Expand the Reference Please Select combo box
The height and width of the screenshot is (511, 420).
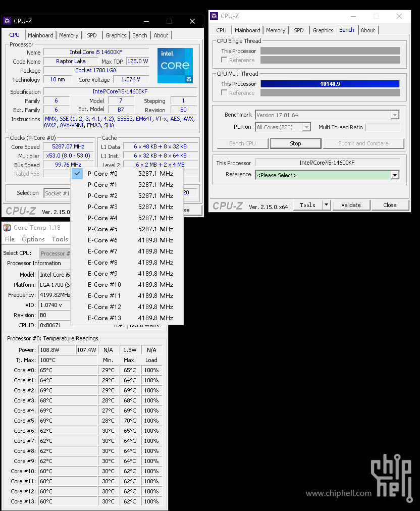tap(395, 175)
